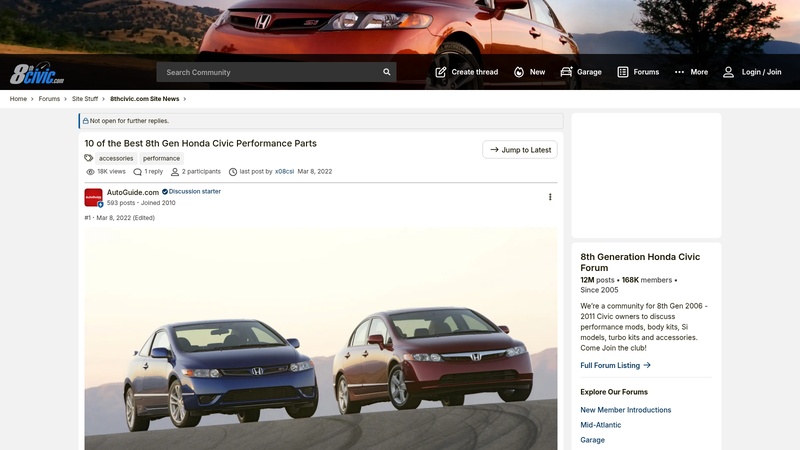Click the 8thCivic.com site logo
The image size is (800, 450).
(x=37, y=73)
